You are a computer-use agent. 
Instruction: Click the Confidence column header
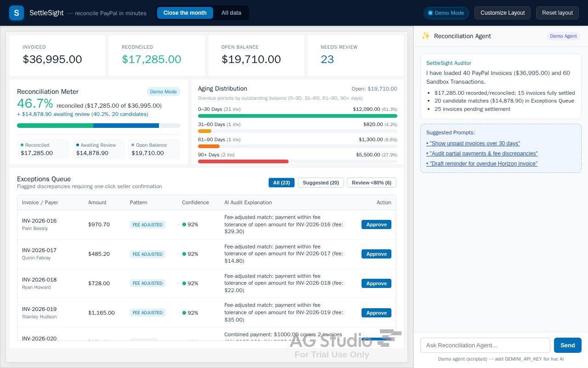tap(195, 202)
